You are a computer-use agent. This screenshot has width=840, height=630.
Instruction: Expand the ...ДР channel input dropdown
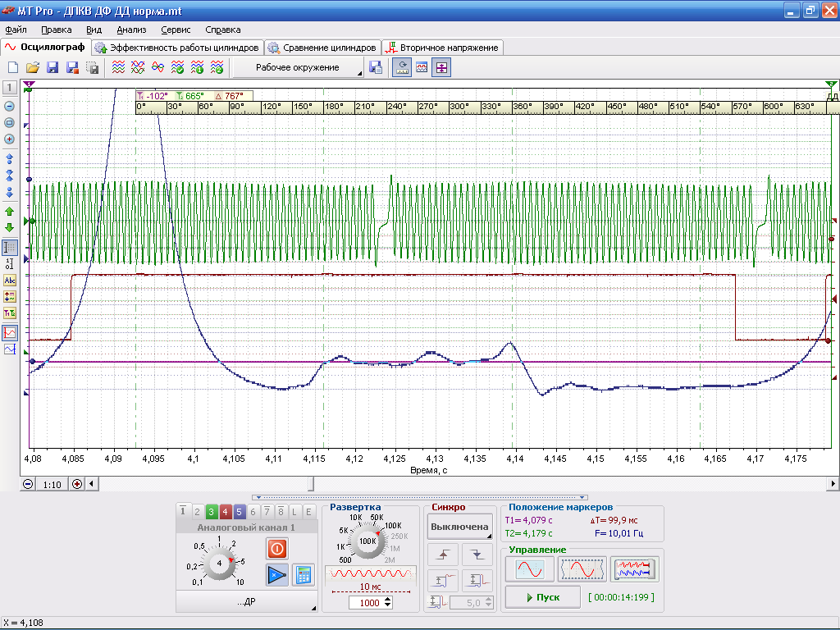pyautogui.click(x=246, y=602)
